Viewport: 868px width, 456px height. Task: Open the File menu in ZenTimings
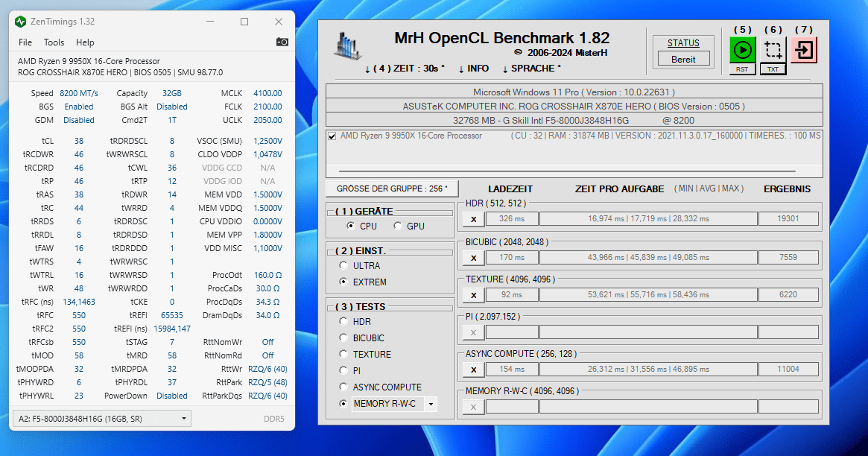[x=25, y=42]
